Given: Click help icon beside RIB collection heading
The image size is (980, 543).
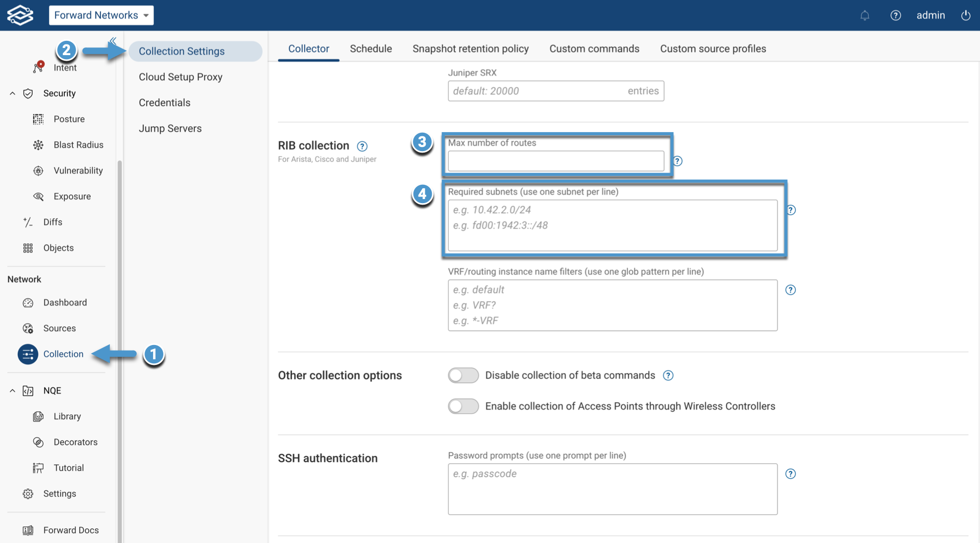Looking at the screenshot, I should click(362, 146).
